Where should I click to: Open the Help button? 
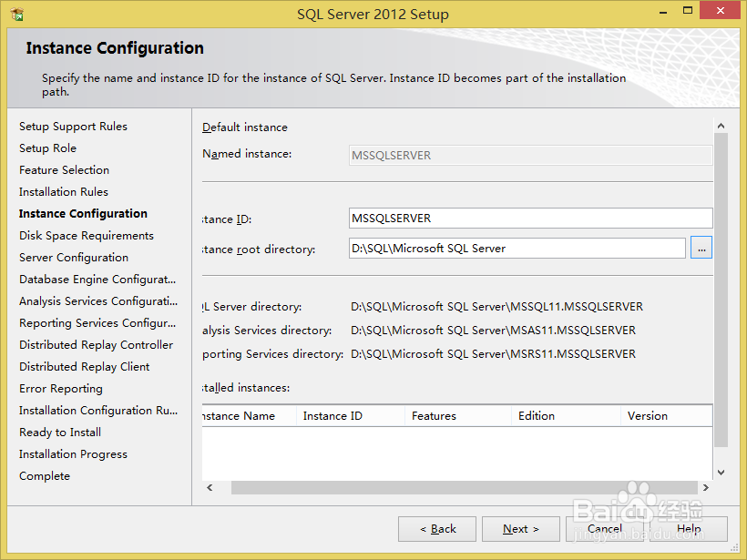click(690, 529)
